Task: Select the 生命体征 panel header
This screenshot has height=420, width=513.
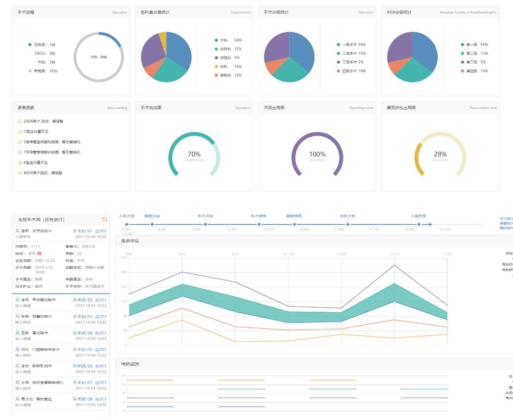Action: pyautogui.click(x=130, y=241)
